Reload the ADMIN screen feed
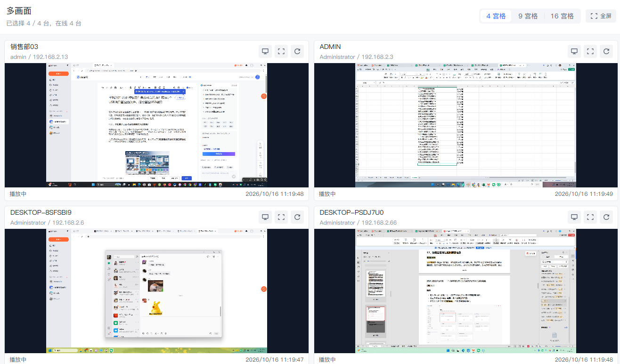The width and height of the screenshot is (620, 364). [606, 51]
